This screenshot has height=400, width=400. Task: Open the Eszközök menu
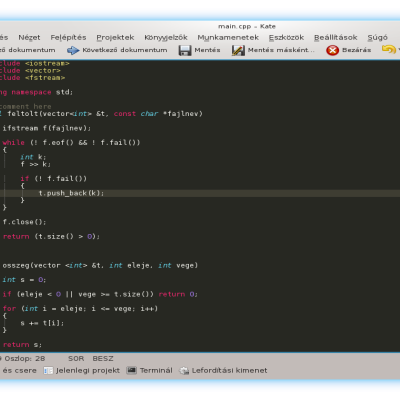(286, 37)
